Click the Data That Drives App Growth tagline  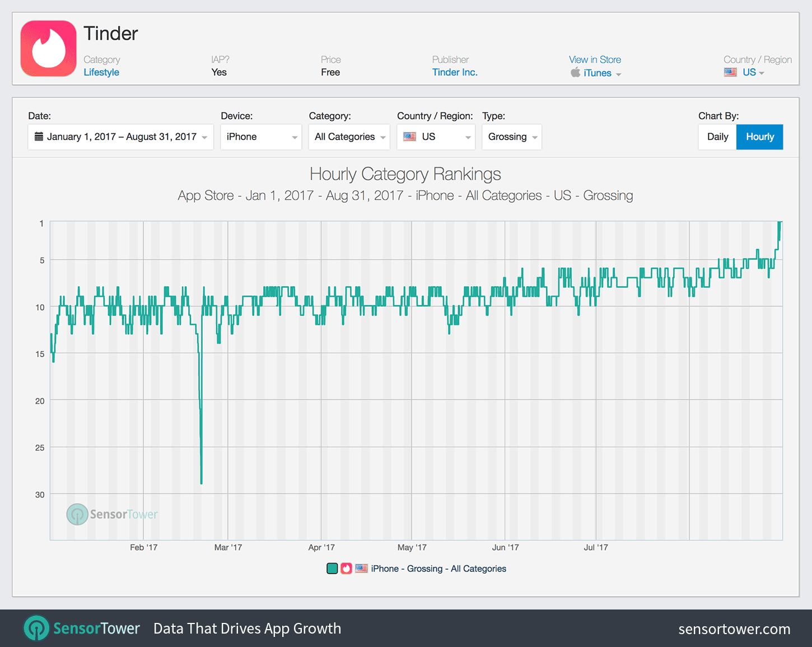coord(247,629)
